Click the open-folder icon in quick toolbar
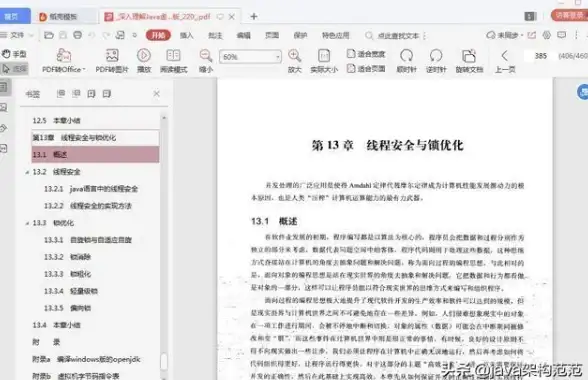This screenshot has width=588, height=380. [x=49, y=35]
